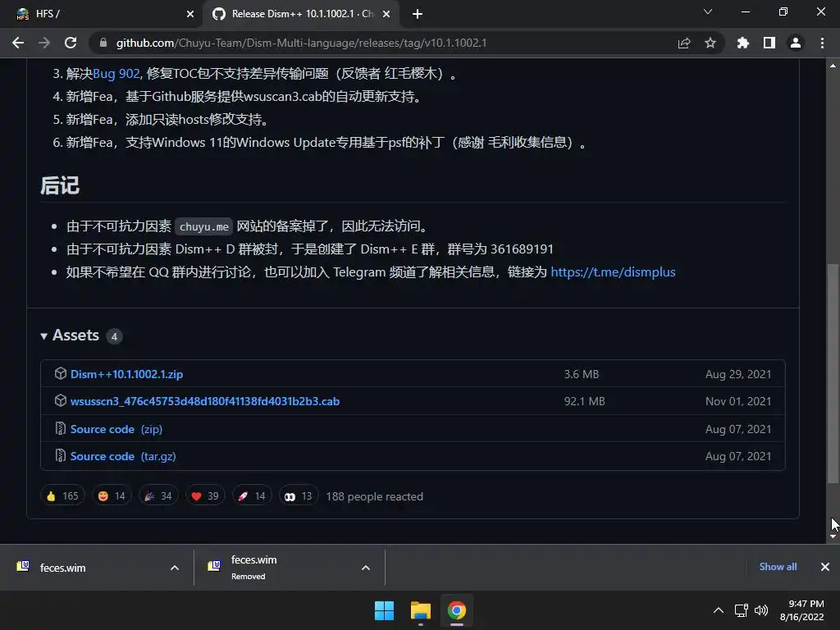Click the Aug 29, 2021 date
The height and width of the screenshot is (630, 840).
(x=738, y=374)
